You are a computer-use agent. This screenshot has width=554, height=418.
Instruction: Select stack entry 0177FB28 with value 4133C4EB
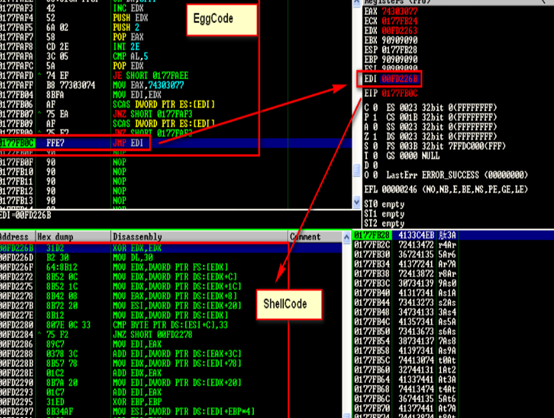pos(454,235)
